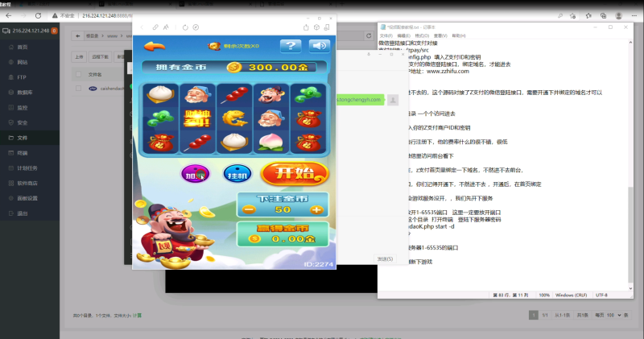This screenshot has height=339, width=644.
Task: Open Notepad 帮助(H) menu
Action: click(x=459, y=36)
